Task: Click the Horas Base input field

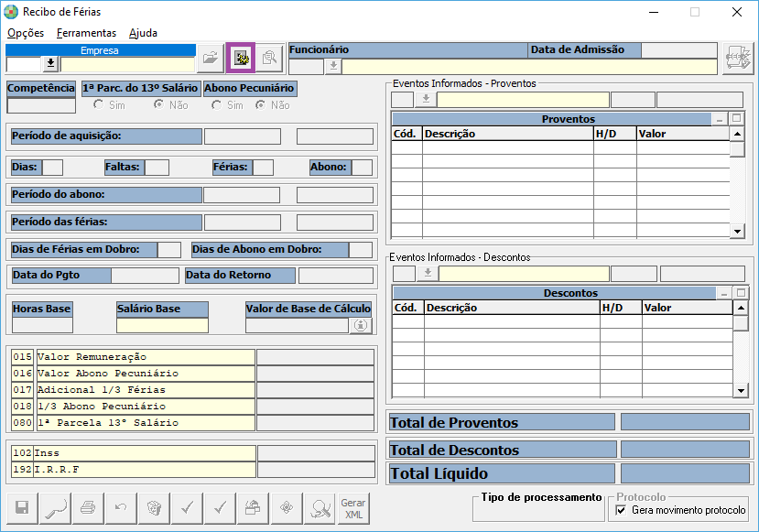Action: 43,325
